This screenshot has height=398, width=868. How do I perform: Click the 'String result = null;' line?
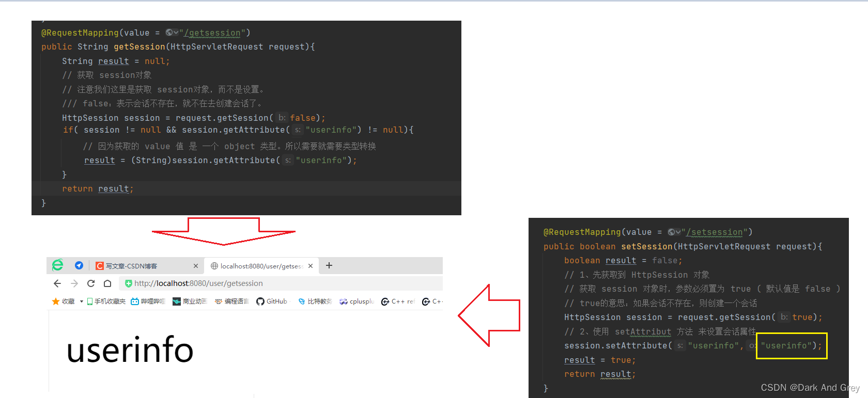coord(116,61)
